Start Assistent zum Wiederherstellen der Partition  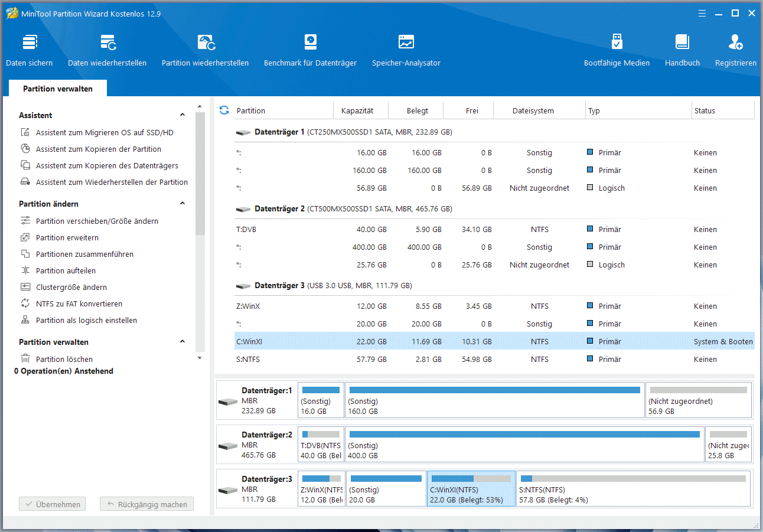point(112,182)
